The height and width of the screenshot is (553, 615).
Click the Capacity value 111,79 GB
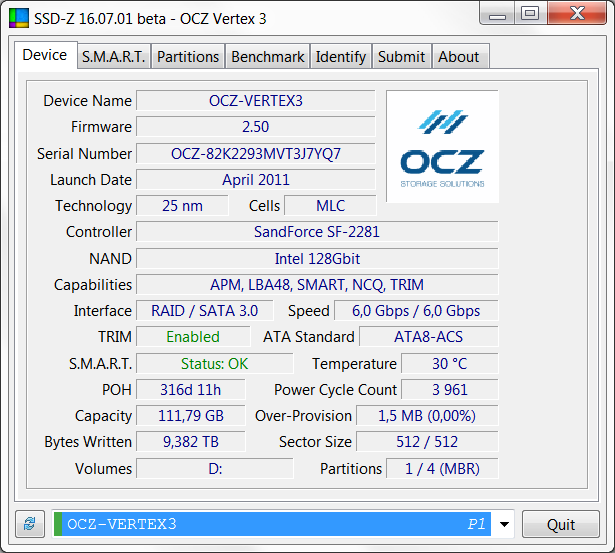(191, 416)
